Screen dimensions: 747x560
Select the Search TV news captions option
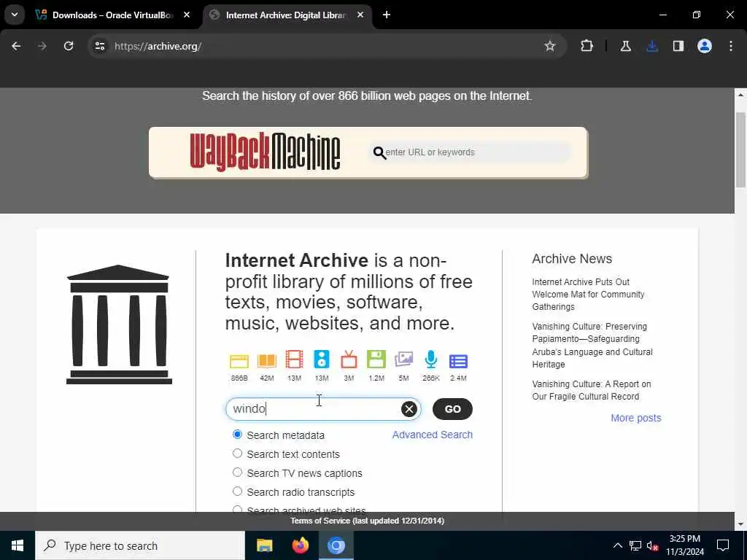tap(237, 472)
